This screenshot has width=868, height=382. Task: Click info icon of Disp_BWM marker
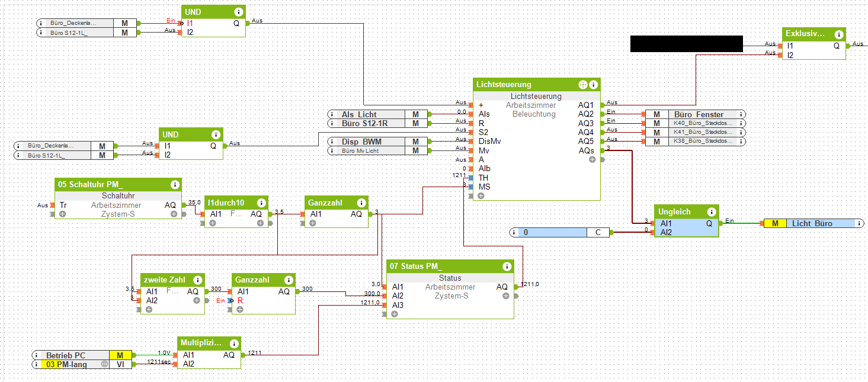pos(331,142)
